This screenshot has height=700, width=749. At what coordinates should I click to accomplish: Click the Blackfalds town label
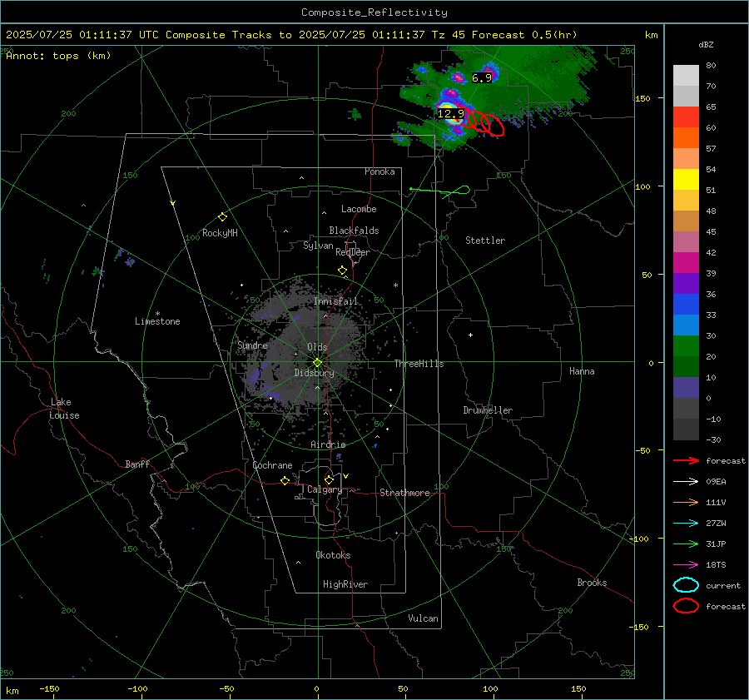tap(354, 231)
